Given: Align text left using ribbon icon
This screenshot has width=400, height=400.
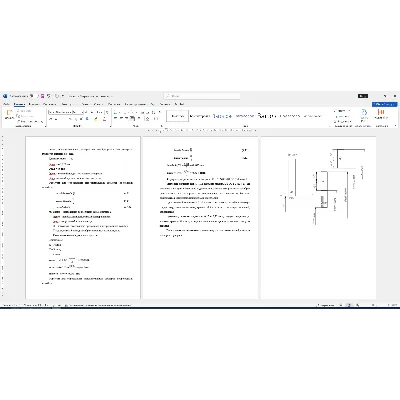Looking at the screenshot, I should click(116, 119).
